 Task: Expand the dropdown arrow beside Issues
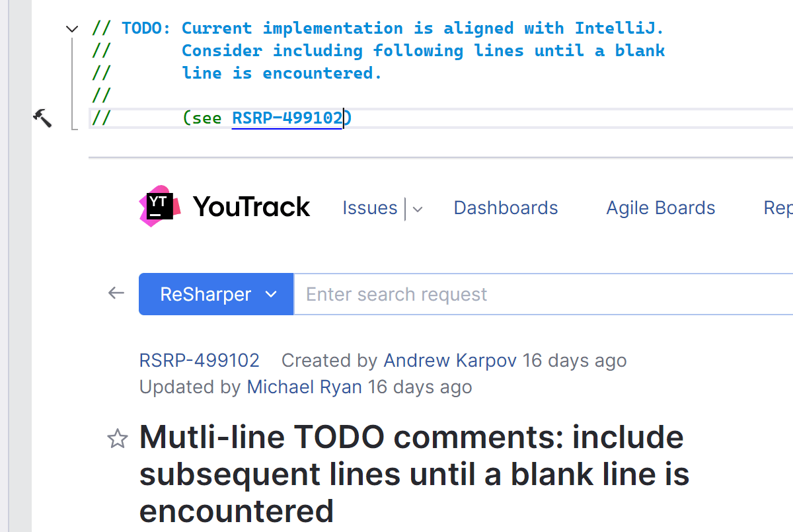pos(418,209)
